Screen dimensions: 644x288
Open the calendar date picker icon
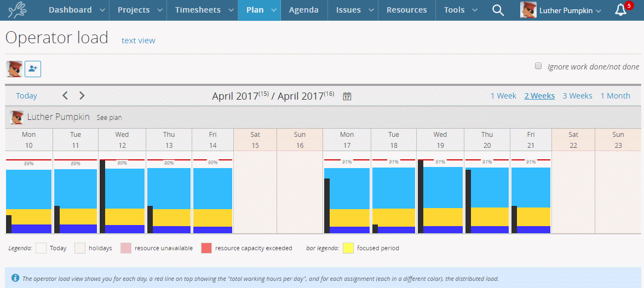coord(347,96)
